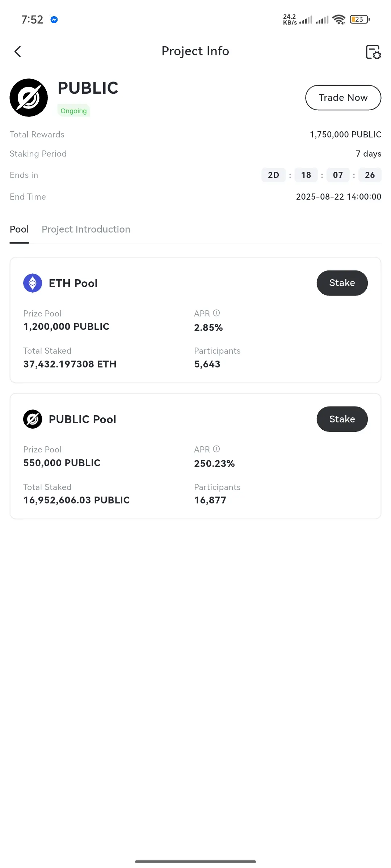The height and width of the screenshot is (868, 391).
Task: Tap the bottom home gesture bar
Action: pyautogui.click(x=195, y=861)
